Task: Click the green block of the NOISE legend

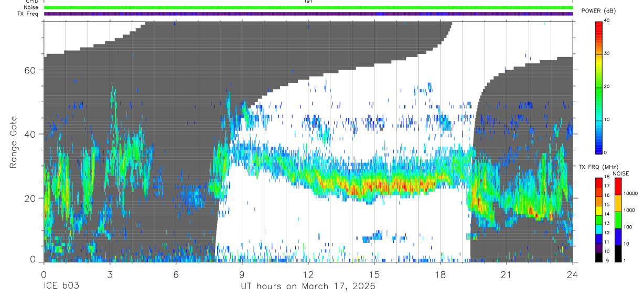Action: 618,220
